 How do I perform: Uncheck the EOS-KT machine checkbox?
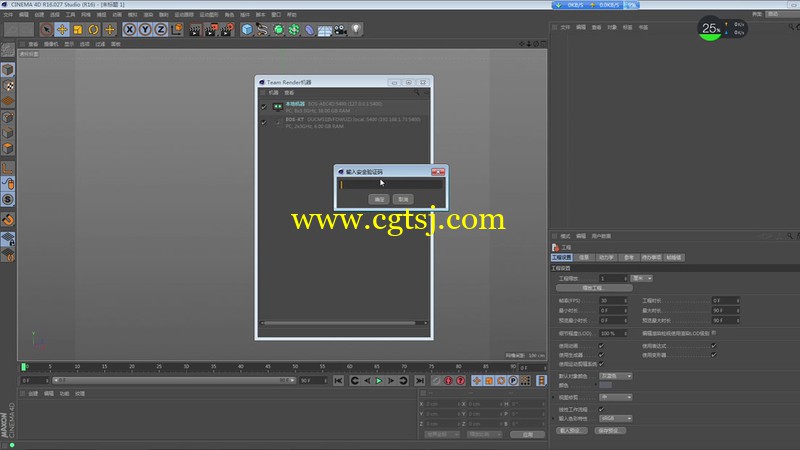point(264,122)
